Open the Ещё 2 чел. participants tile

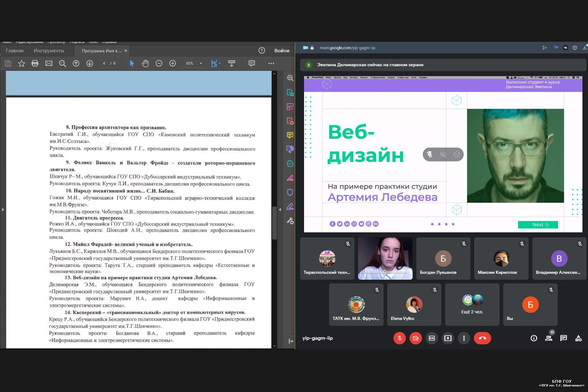click(x=472, y=304)
